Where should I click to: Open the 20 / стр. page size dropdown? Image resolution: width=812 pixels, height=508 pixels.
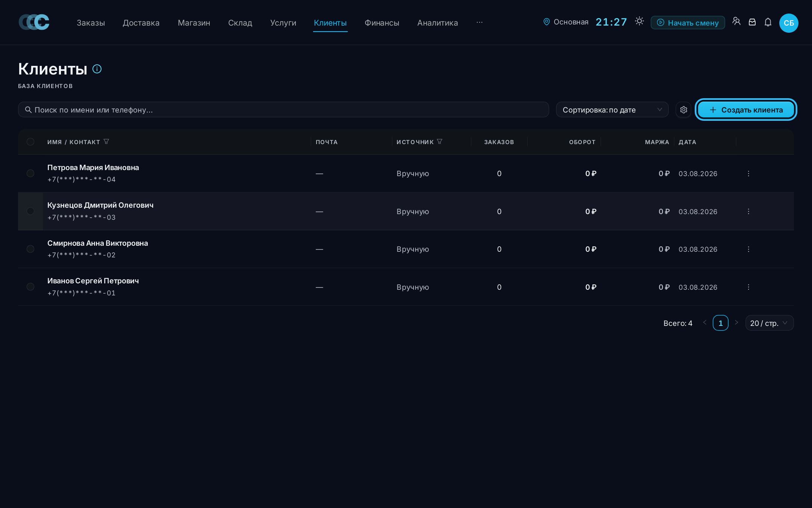coord(769,323)
